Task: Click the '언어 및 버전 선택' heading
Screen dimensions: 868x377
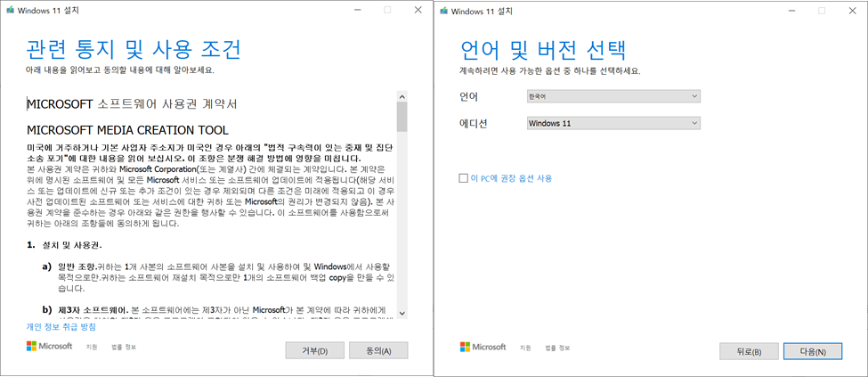Action: click(543, 50)
